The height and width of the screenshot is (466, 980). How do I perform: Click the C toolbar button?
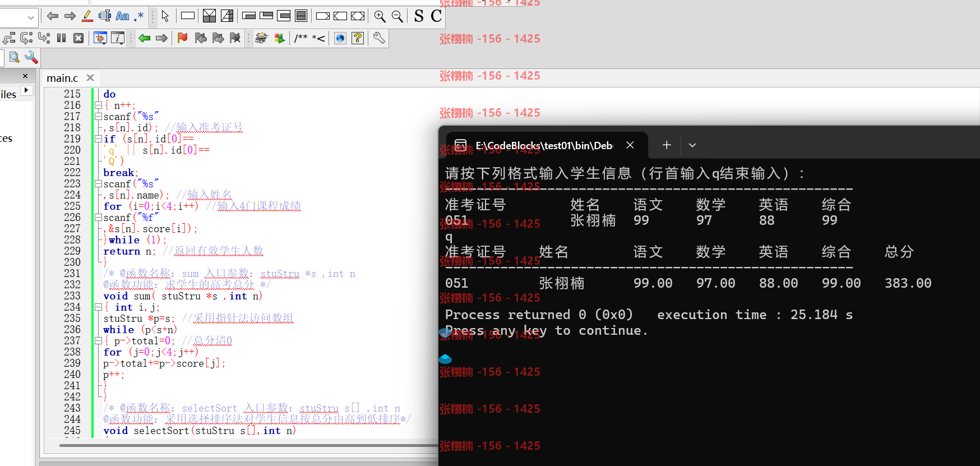pos(436,16)
